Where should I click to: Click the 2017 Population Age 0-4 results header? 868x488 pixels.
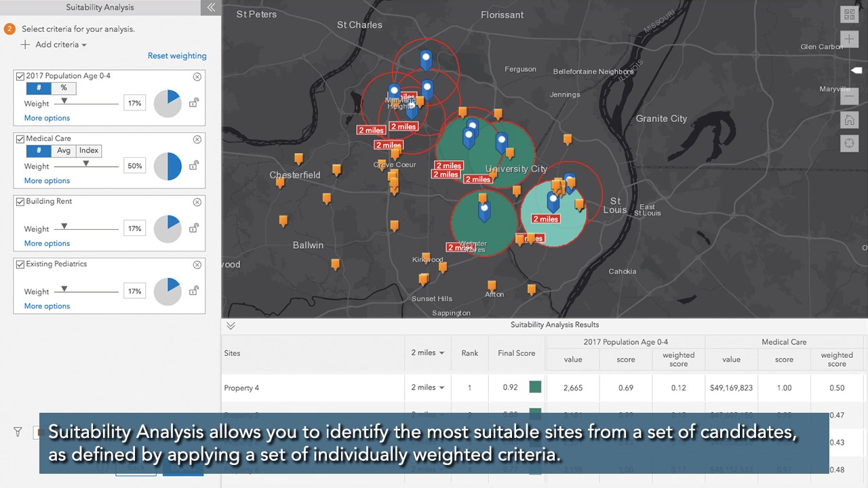[626, 342]
